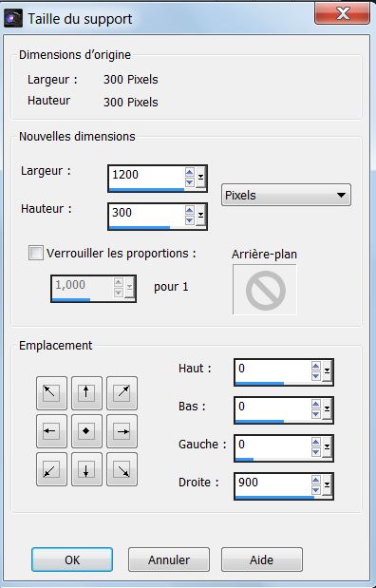376x588 pixels.
Task: Click OK to apply canvas size
Action: tap(72, 560)
